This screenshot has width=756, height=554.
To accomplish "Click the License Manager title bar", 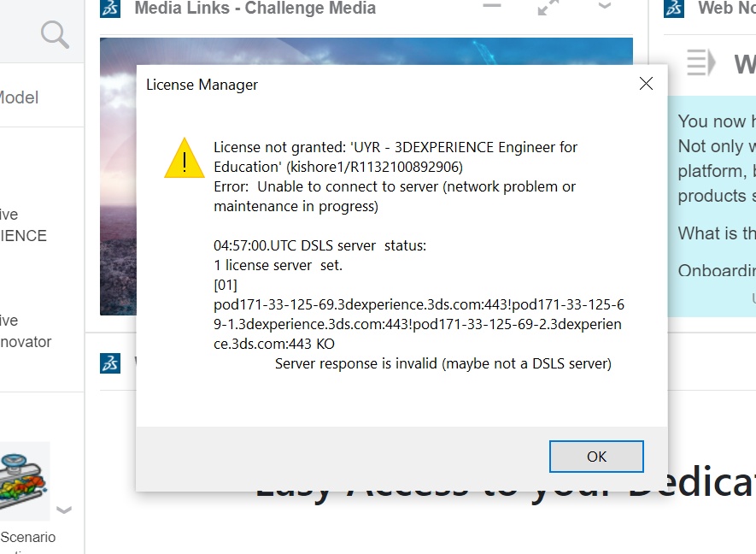I will click(384, 85).
